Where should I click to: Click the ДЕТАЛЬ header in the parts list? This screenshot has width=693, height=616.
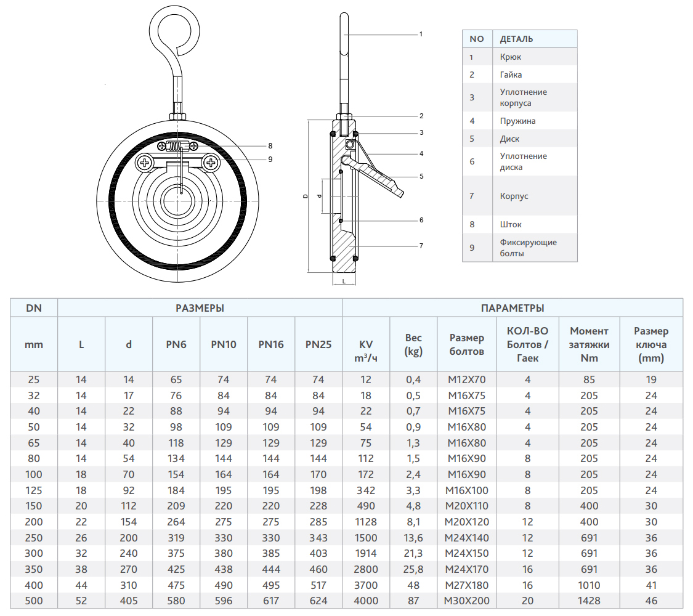pyautogui.click(x=516, y=39)
